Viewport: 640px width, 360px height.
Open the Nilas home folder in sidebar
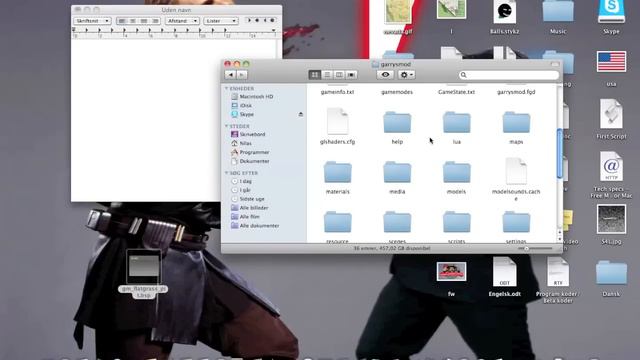(x=241, y=143)
